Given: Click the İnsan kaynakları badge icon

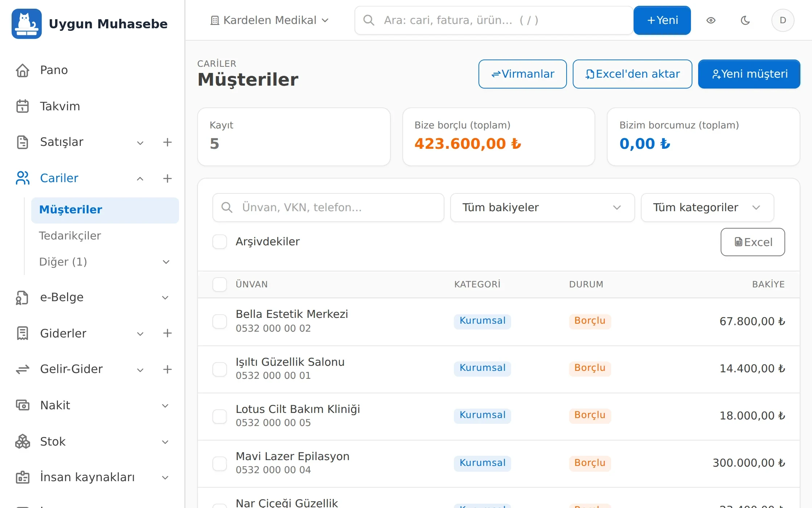Looking at the screenshot, I should 22,477.
